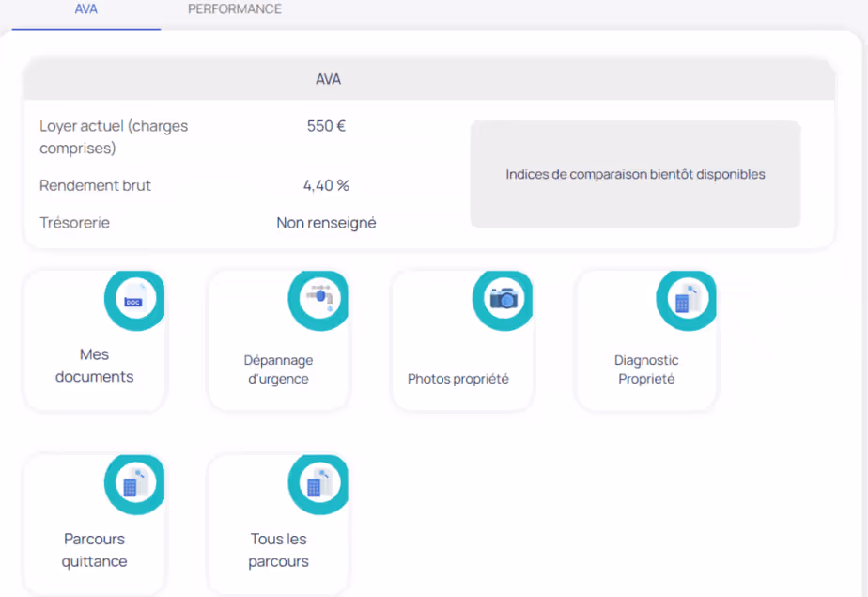Image resolution: width=868 pixels, height=597 pixels.
Task: Click the Loyer actuel charges comprises label
Action: point(113,137)
